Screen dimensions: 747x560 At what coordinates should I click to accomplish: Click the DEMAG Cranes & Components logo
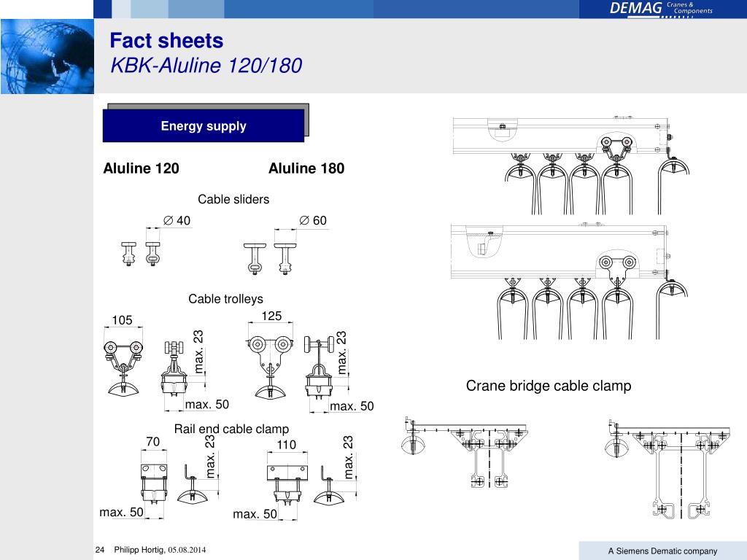661,9
